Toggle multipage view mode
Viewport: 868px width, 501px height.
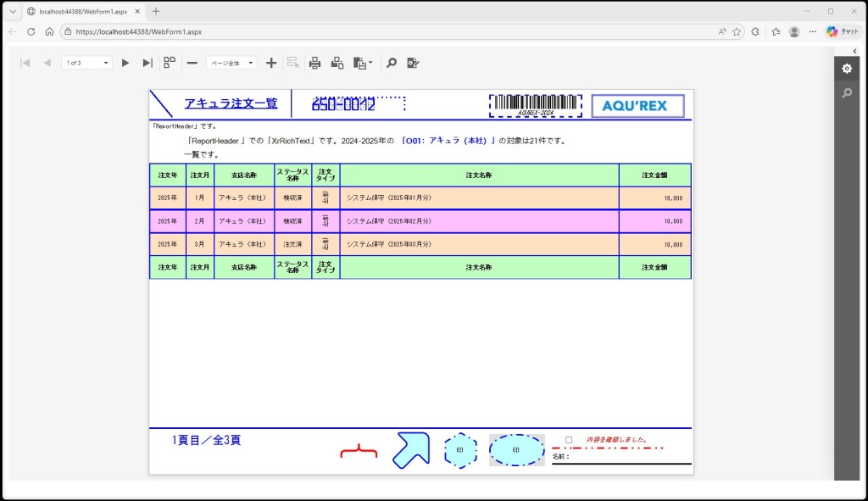[170, 63]
